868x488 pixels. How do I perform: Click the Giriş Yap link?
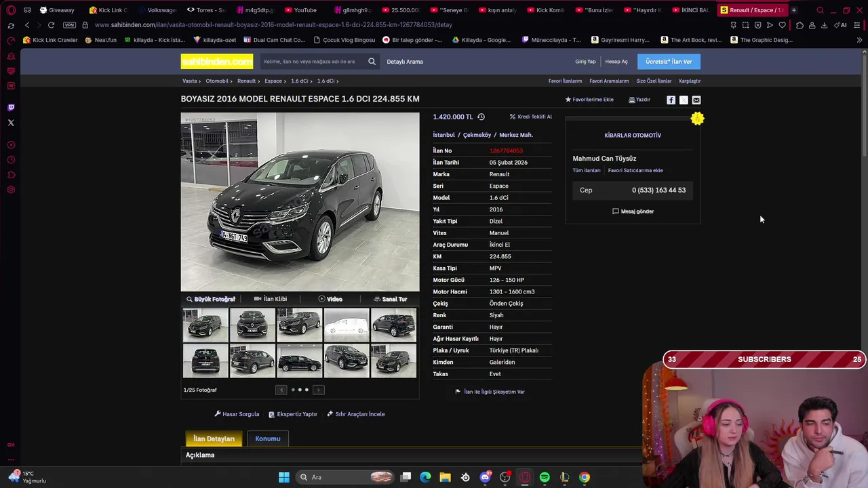[x=585, y=62]
